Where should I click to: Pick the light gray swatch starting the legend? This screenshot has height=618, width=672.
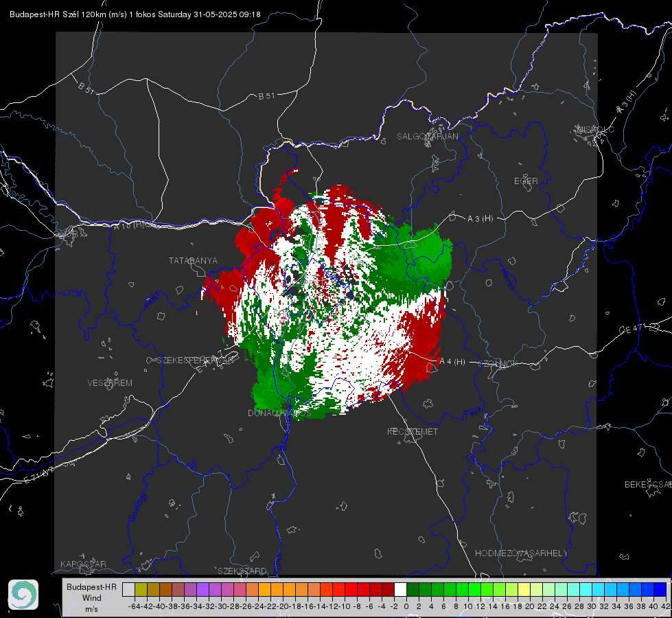click(x=128, y=589)
